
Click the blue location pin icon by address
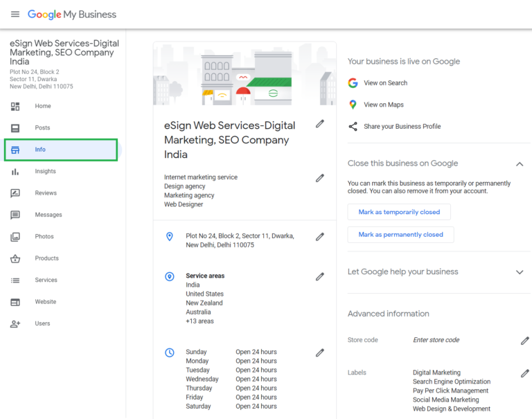coord(169,236)
